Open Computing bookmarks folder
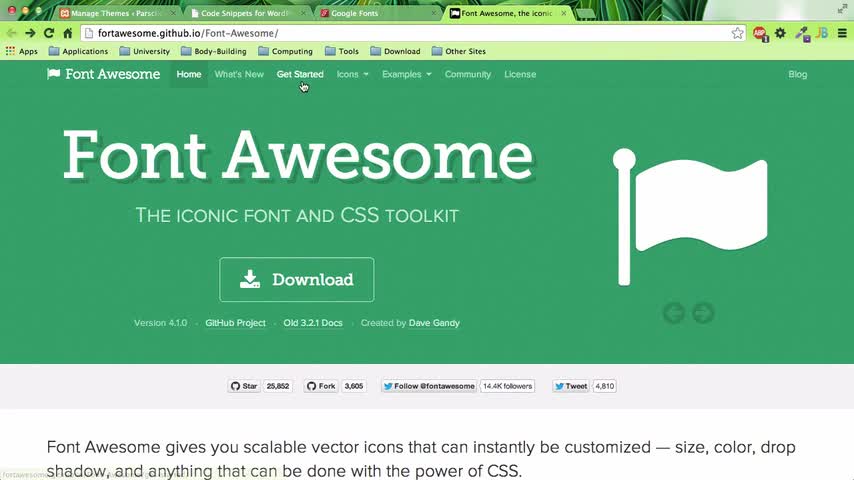The image size is (854, 480). click(286, 51)
